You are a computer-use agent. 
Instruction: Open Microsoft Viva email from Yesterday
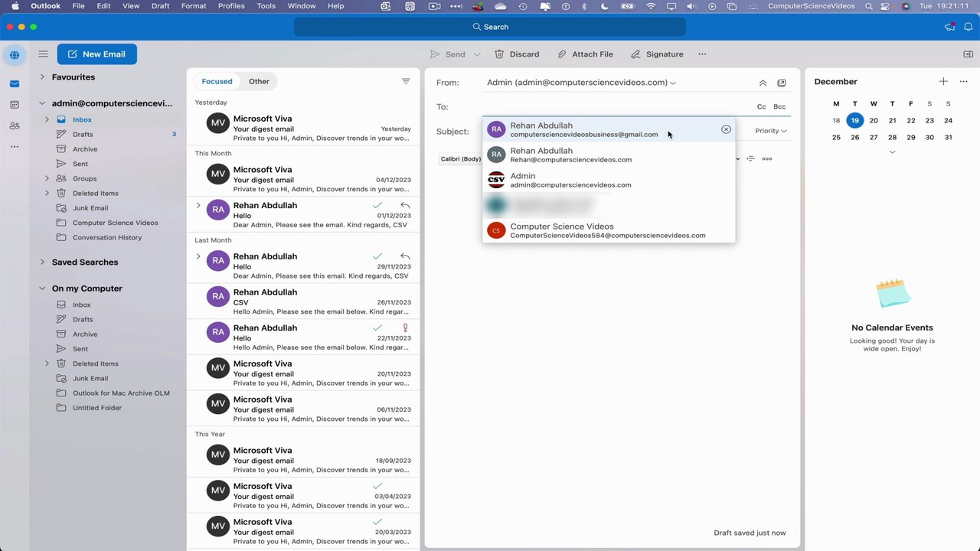[x=303, y=128]
